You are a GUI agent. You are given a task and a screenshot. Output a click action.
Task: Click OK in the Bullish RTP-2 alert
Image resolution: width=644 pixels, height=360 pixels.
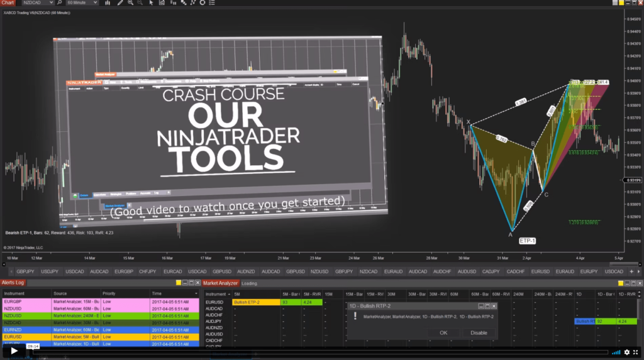point(443,333)
